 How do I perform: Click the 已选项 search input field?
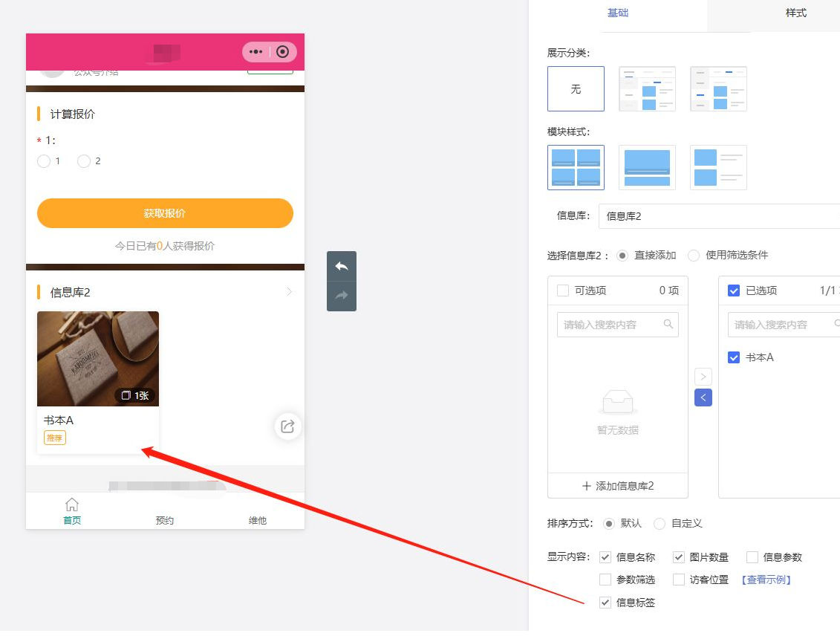784,325
